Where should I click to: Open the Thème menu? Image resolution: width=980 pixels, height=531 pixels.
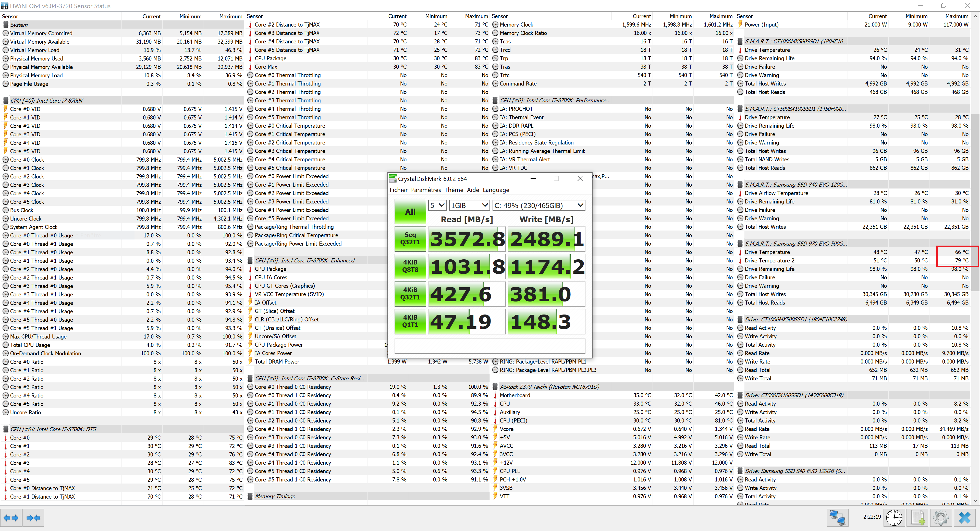click(x=454, y=190)
